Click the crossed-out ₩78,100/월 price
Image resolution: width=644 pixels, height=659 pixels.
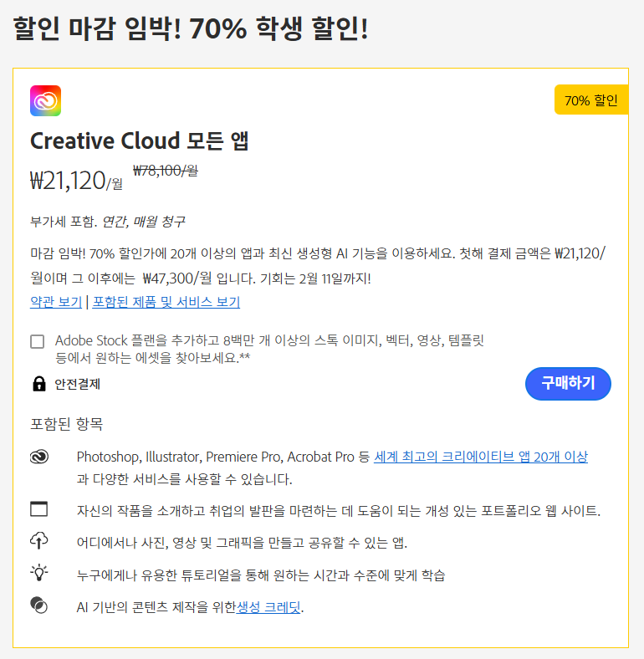pos(166,170)
